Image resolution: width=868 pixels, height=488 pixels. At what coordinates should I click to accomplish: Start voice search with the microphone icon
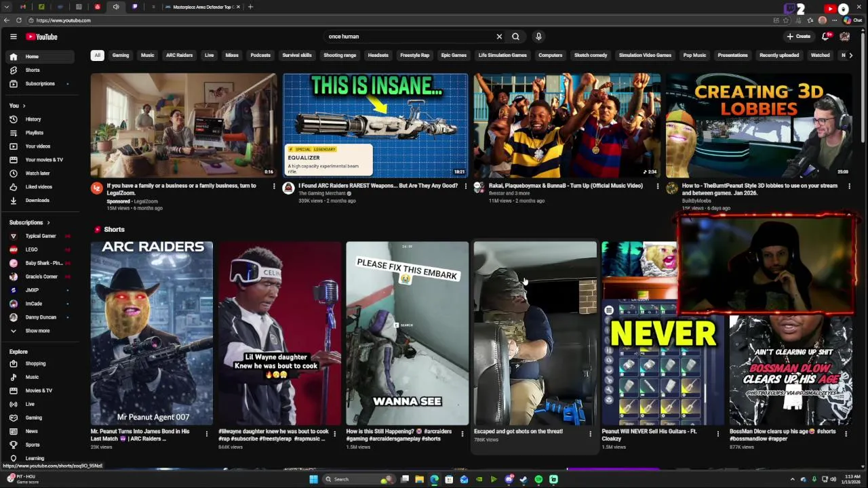pyautogui.click(x=538, y=37)
